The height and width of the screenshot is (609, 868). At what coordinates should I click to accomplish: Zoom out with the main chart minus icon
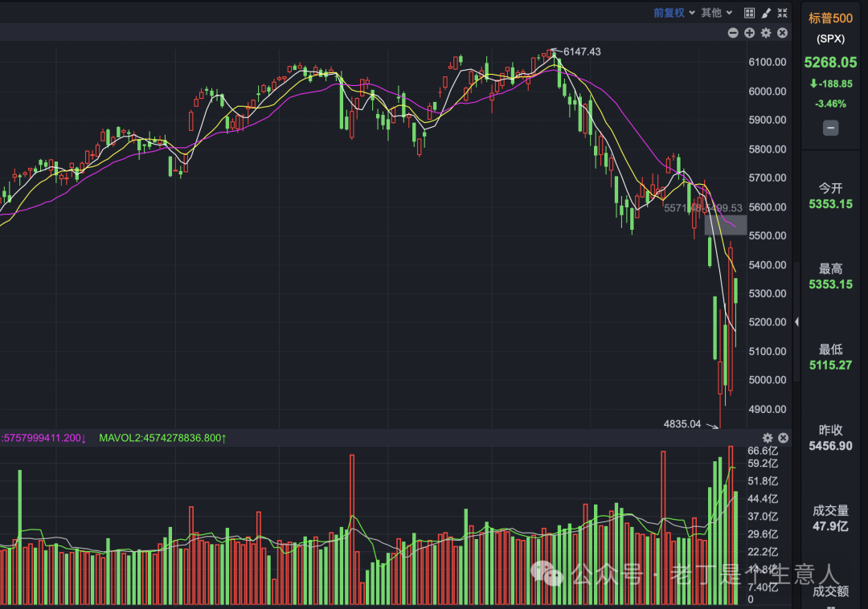pos(733,33)
